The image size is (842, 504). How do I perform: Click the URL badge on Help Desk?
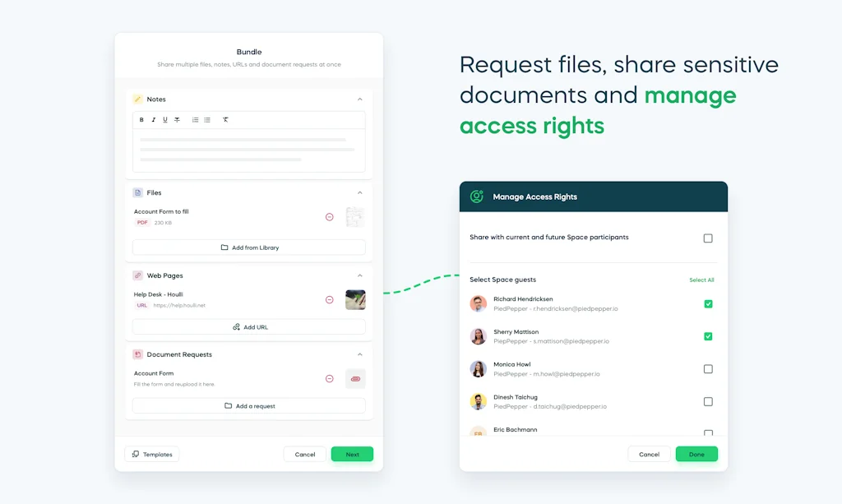[141, 305]
